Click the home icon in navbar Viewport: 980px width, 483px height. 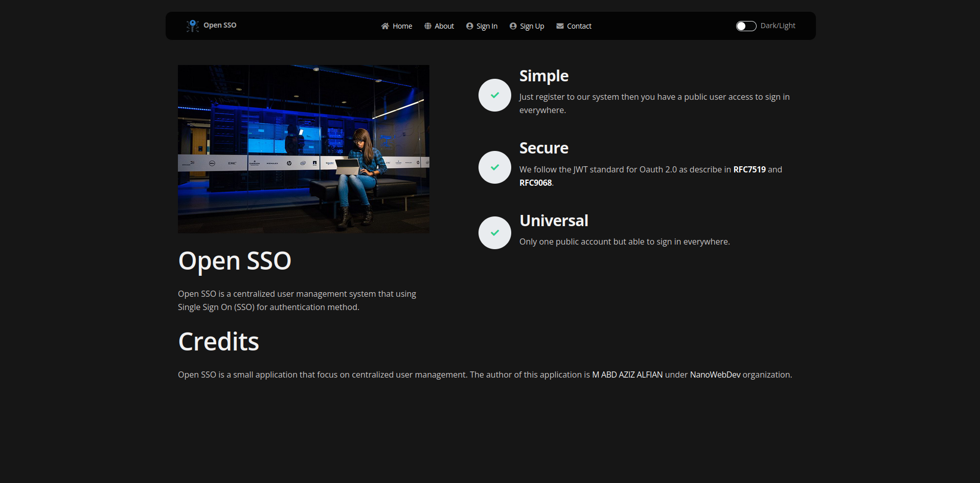pyautogui.click(x=385, y=26)
